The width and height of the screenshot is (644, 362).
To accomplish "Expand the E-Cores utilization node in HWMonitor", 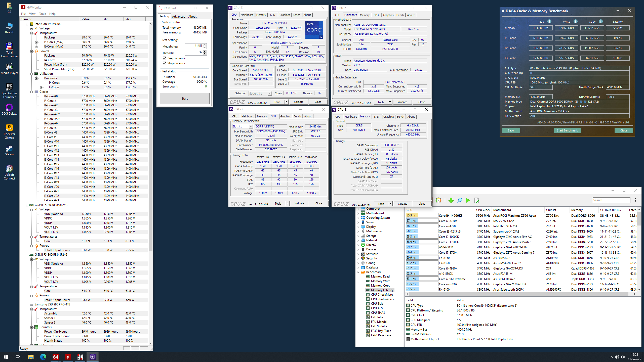I will click(x=41, y=87).
